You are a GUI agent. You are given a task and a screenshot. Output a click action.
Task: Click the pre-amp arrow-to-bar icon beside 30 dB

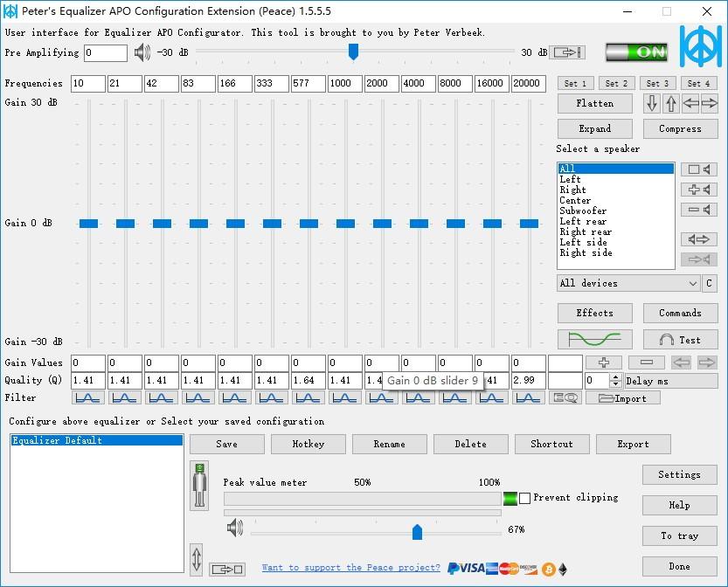pos(567,52)
